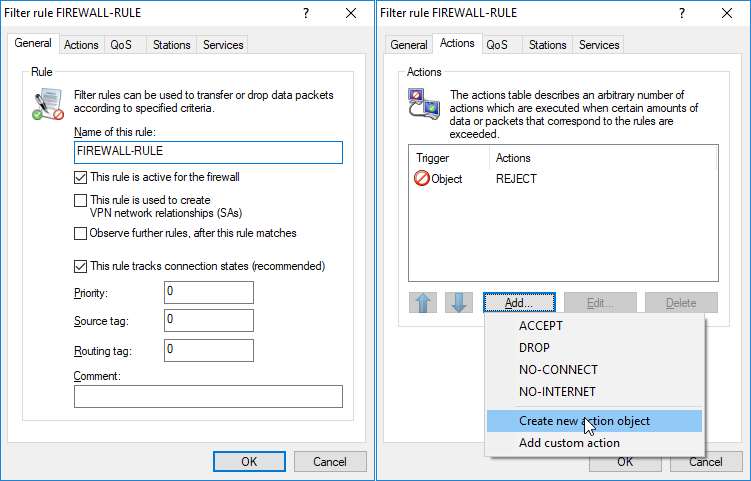This screenshot has height=481, width=751.
Task: Enable the VPN network relationships checkbox
Action: (x=81, y=200)
